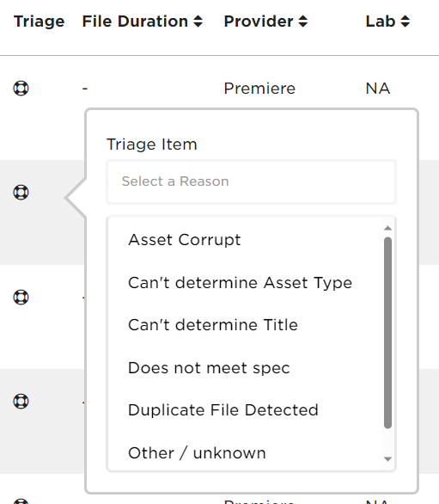Click the Provider column header
This screenshot has height=504, width=439.
(259, 22)
